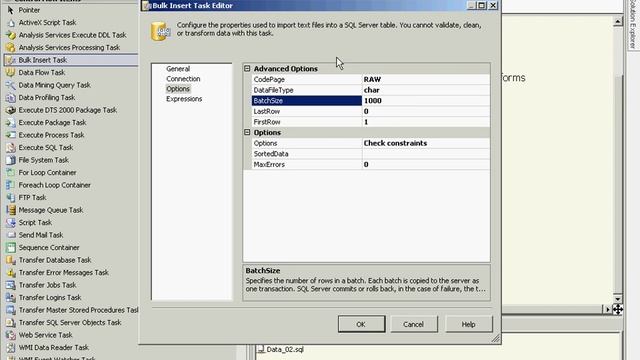Viewport: 640px width, 360px height.
Task: Open the Expressions page in editor
Action: pyautogui.click(x=184, y=99)
